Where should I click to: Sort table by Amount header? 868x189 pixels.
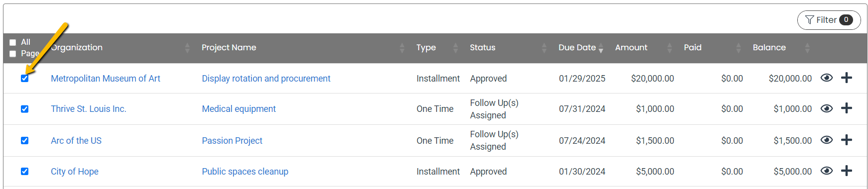click(x=631, y=48)
